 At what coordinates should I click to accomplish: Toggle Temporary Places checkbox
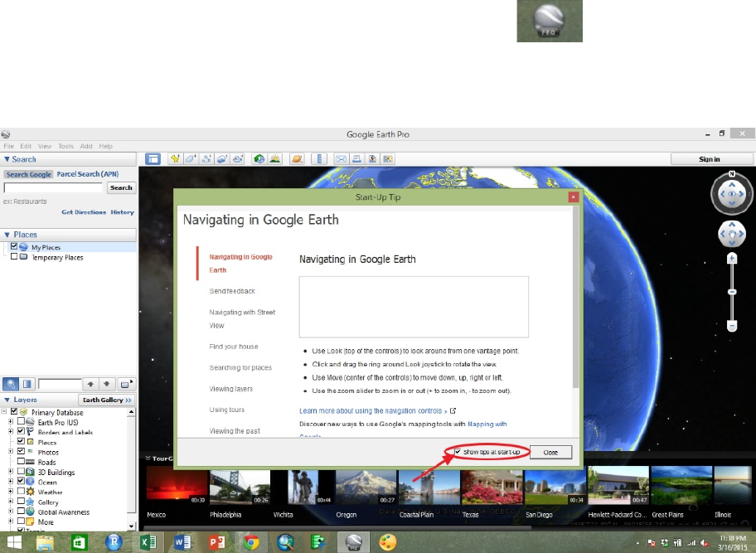click(x=14, y=256)
